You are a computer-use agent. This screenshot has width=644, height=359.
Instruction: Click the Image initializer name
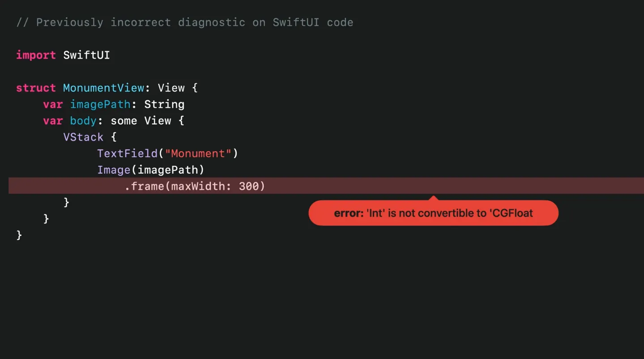(114, 170)
